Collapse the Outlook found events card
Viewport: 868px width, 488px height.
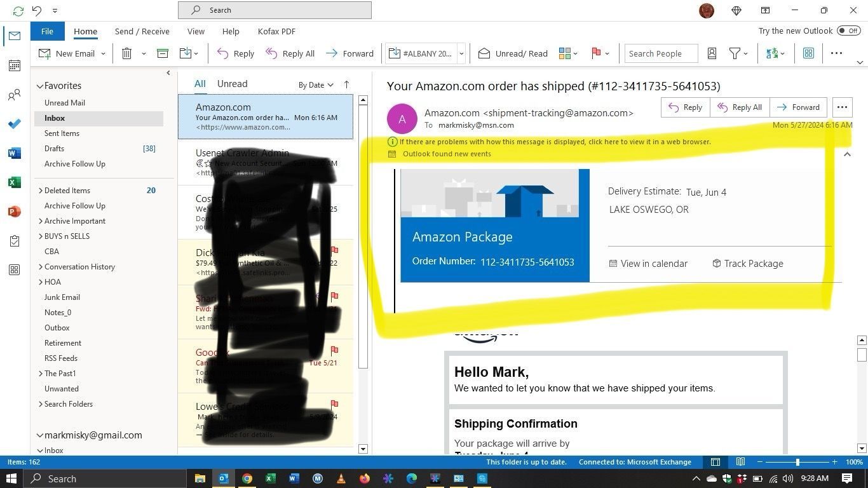pos(847,154)
